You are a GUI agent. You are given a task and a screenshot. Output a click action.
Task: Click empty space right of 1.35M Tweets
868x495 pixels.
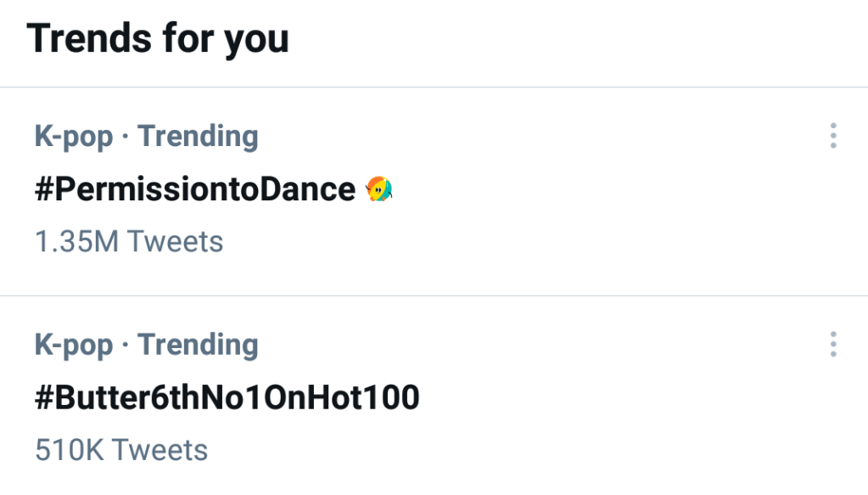(x=509, y=242)
